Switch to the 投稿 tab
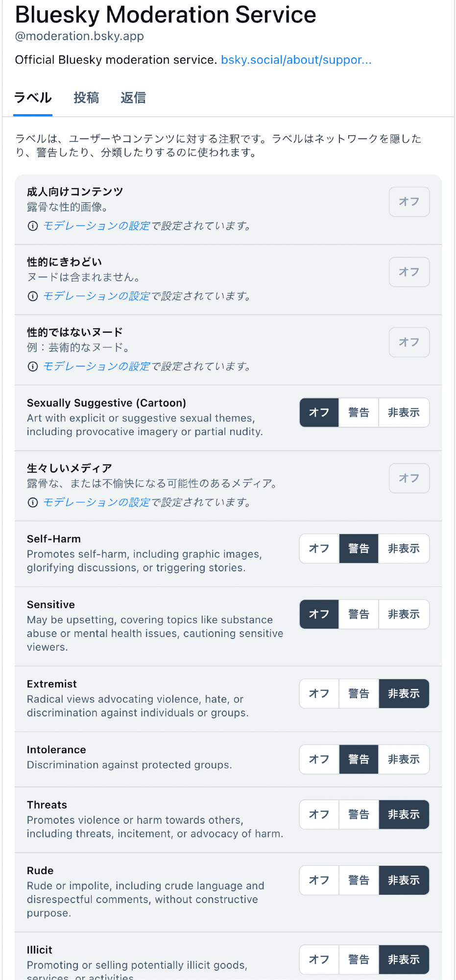The image size is (456, 980). (86, 98)
